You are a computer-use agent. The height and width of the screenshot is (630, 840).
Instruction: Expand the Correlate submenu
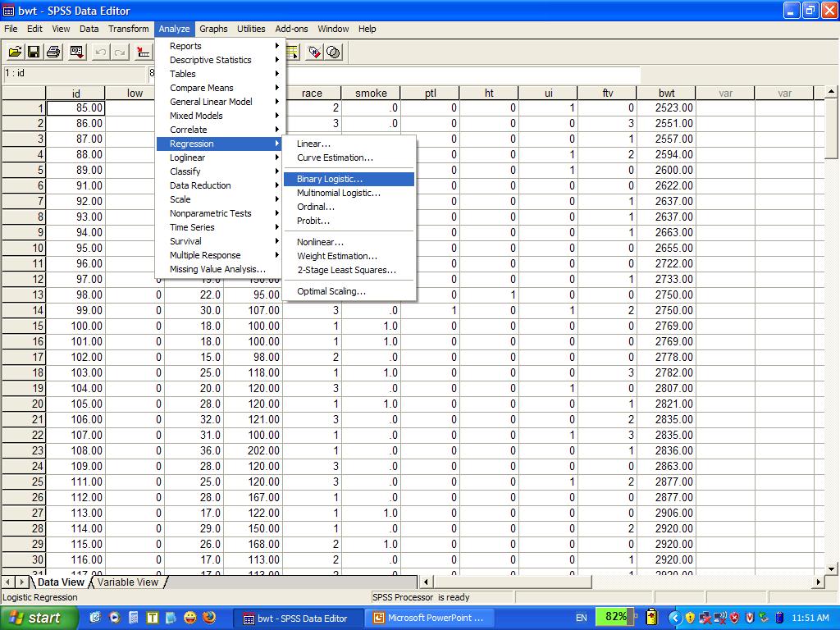click(221, 130)
